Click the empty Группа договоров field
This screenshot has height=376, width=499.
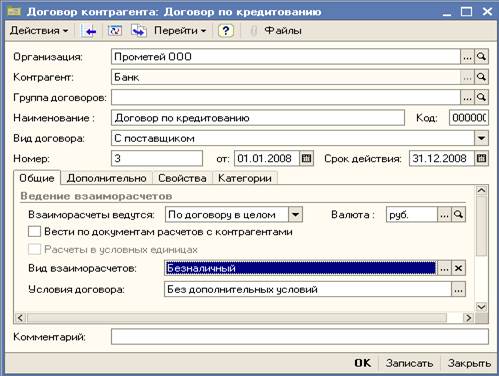[x=286, y=97]
